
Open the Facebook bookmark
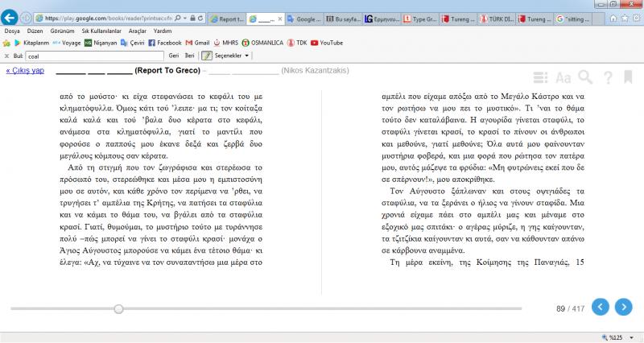(x=165, y=43)
